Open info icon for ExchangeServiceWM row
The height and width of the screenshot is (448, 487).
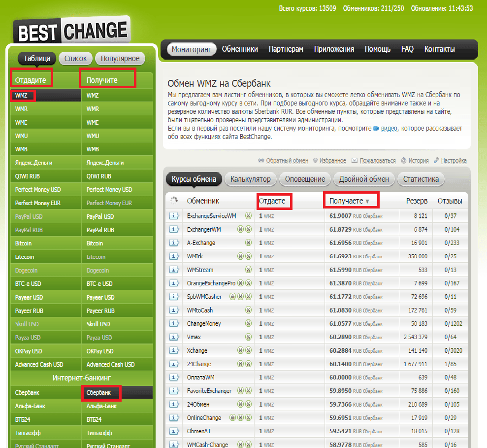174,216
